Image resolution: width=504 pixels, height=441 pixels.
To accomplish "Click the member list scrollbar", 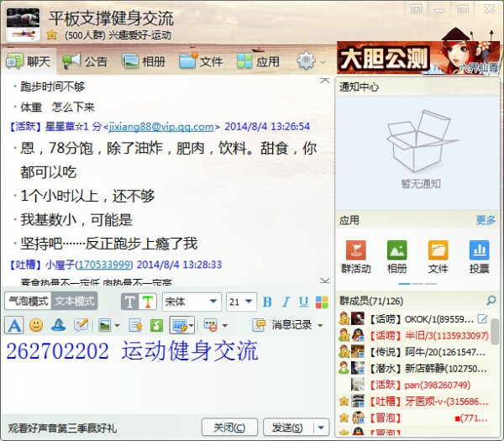I will (496, 331).
